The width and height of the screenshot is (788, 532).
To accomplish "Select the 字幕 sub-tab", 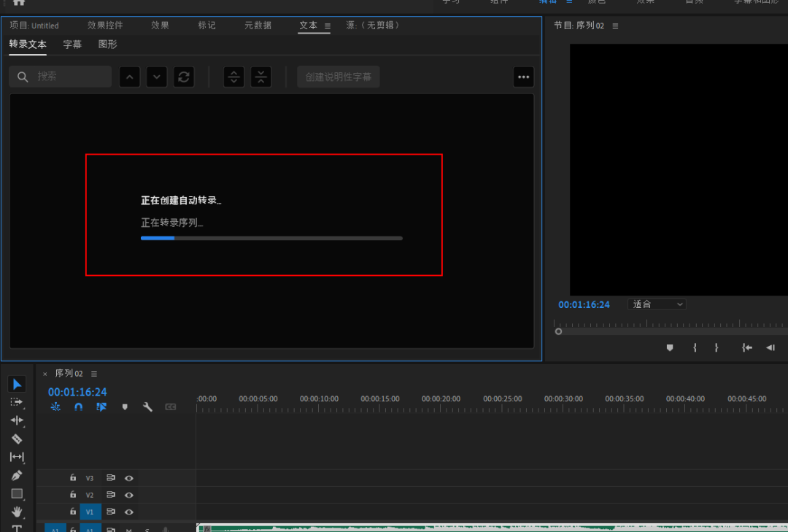I will tap(72, 45).
